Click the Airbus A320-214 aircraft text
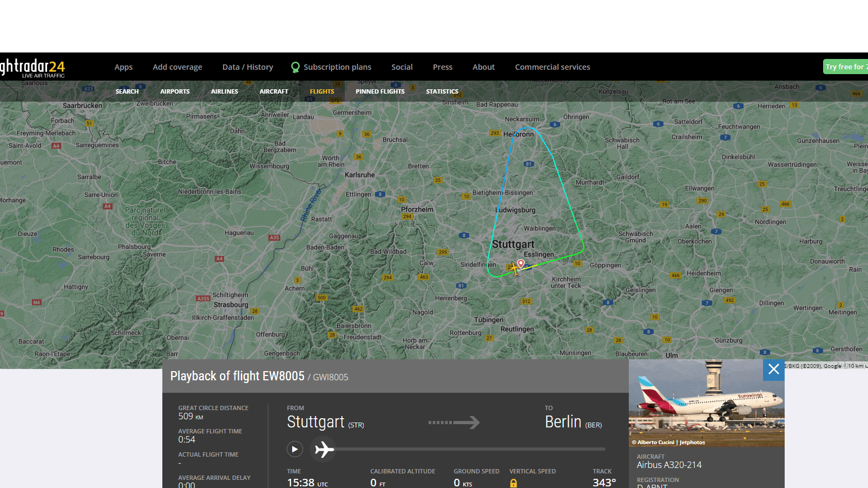Image resolution: width=868 pixels, height=488 pixels. click(669, 465)
